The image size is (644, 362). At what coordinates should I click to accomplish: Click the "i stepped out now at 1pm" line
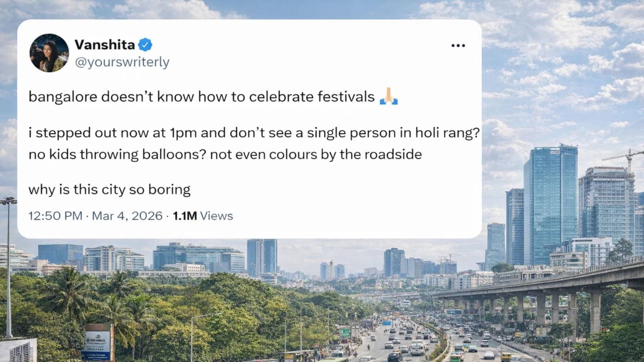[x=254, y=133]
